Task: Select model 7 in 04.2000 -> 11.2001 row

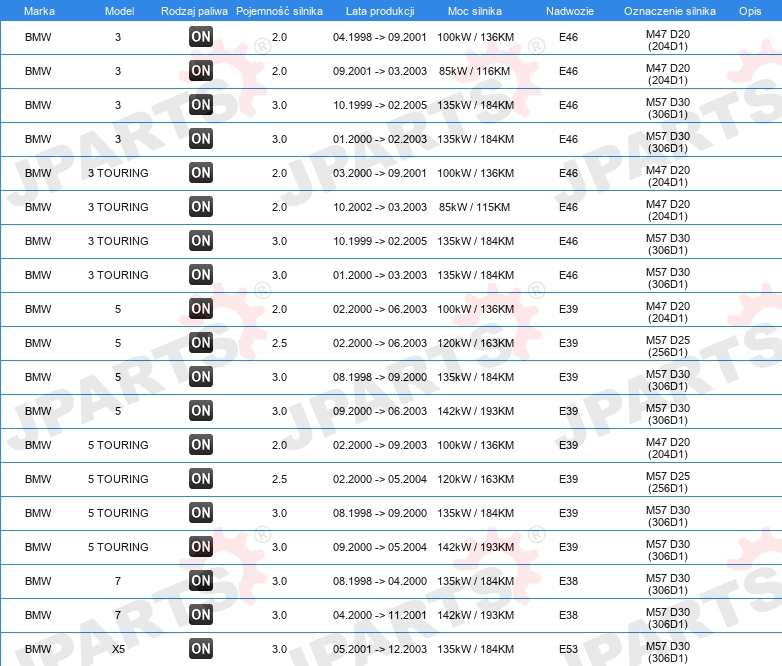Action: click(118, 615)
